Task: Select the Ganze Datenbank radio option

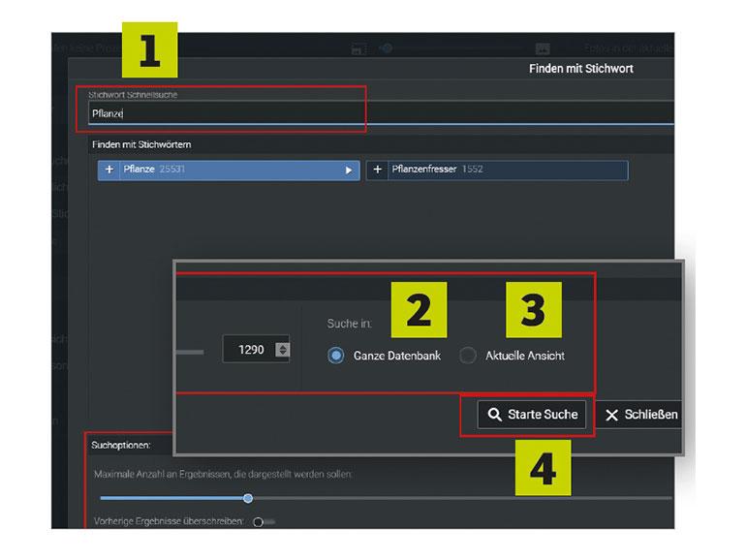Action: (336, 356)
